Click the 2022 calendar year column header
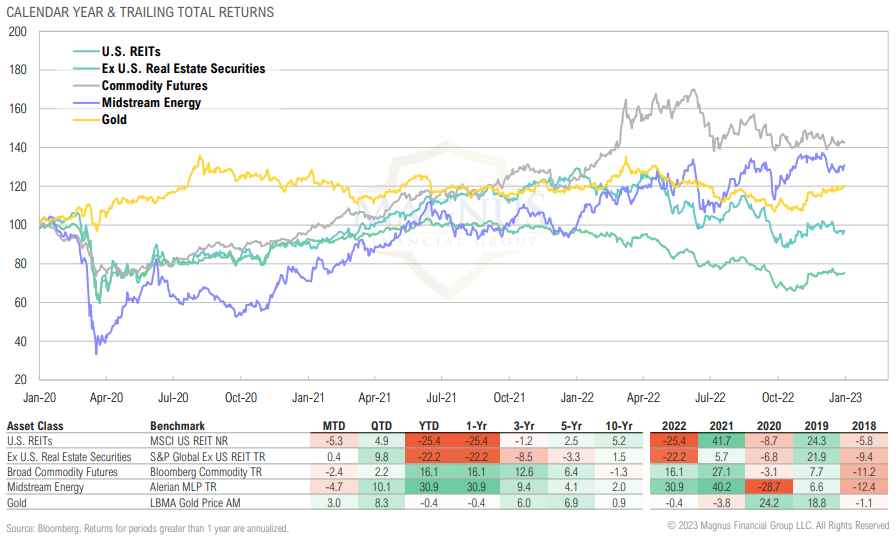Image resolution: width=896 pixels, height=537 pixels. click(x=675, y=423)
